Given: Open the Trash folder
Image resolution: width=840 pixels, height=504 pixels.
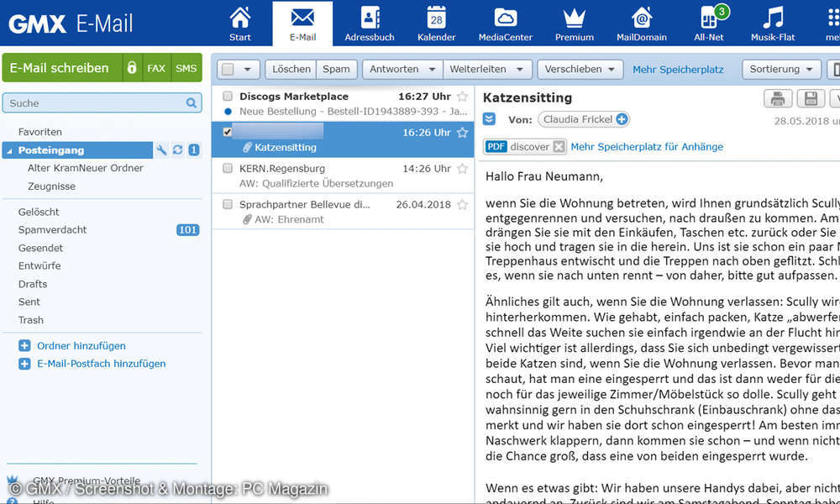Looking at the screenshot, I should click(30, 320).
